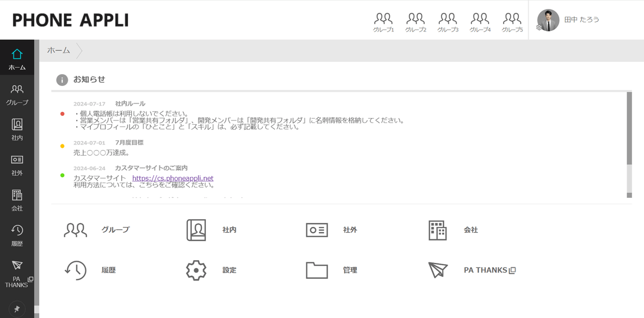The height and width of the screenshot is (318, 644).
Task: Click the ホーム breadcrumb
Action: [x=58, y=51]
